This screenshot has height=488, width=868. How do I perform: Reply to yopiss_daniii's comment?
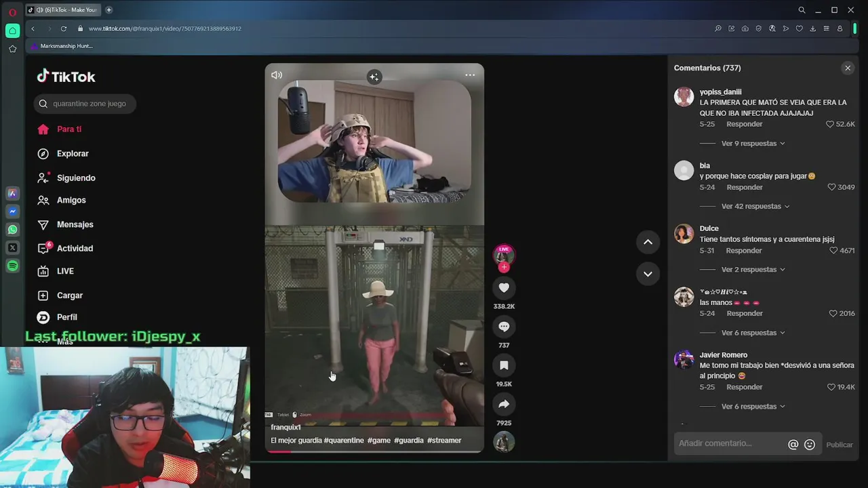[745, 124]
